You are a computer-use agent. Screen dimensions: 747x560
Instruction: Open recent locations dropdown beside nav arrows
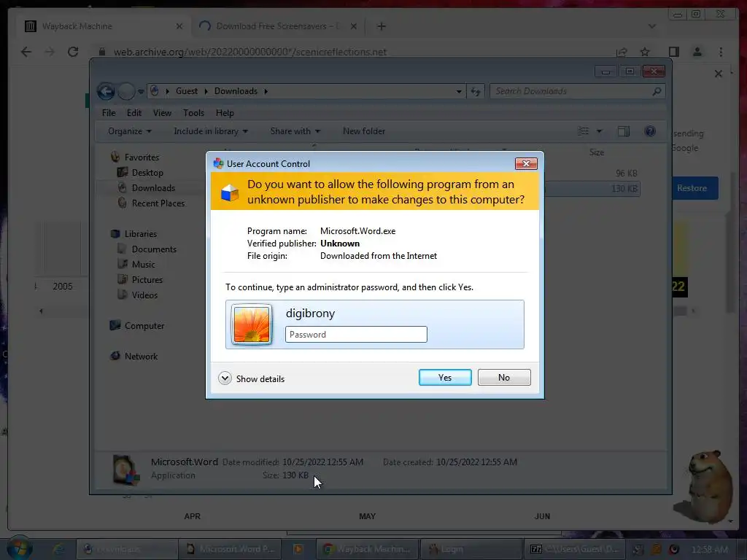(x=141, y=91)
